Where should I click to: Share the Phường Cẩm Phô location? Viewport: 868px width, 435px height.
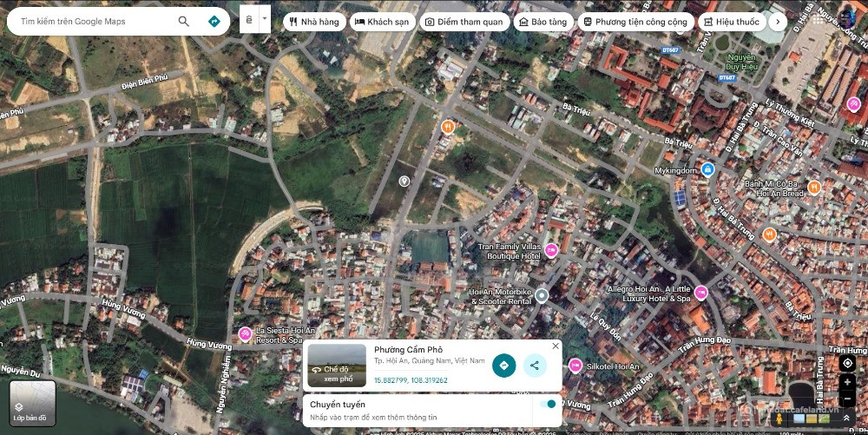[535, 366]
